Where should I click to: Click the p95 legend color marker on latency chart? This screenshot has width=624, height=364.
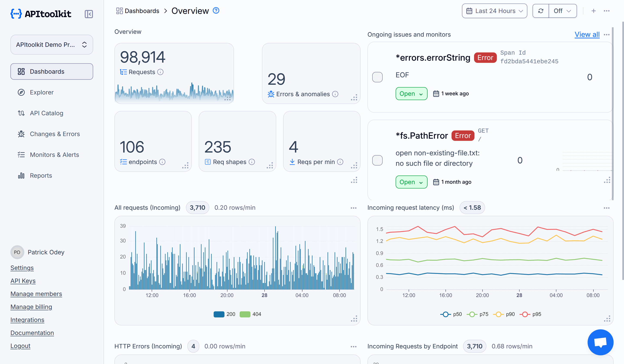point(525,314)
